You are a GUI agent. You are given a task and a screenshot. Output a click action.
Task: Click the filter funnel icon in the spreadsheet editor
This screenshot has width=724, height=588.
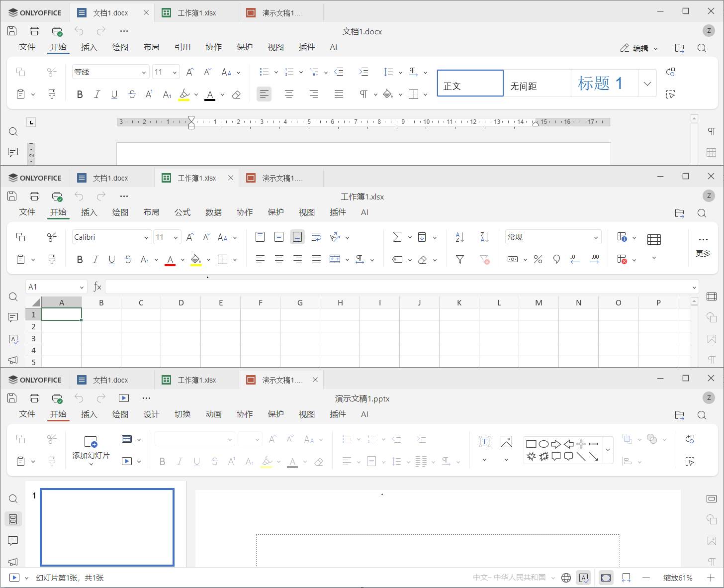click(x=460, y=259)
